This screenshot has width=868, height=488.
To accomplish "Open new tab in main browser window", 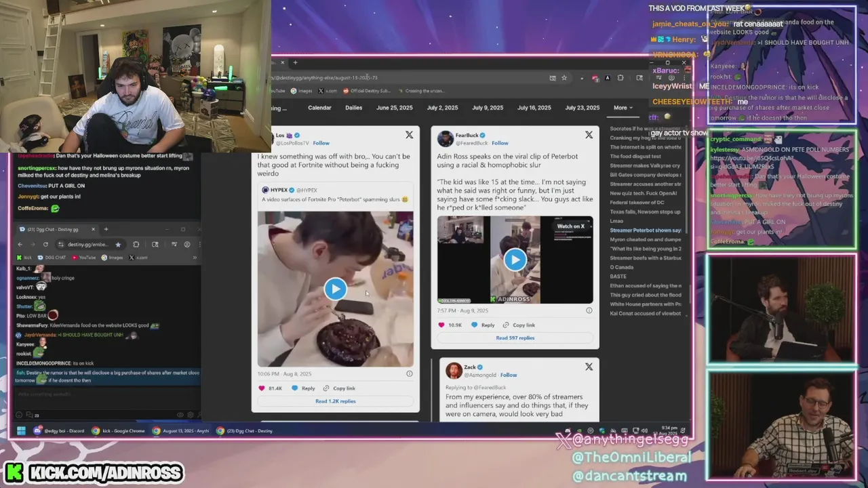I will pos(295,62).
